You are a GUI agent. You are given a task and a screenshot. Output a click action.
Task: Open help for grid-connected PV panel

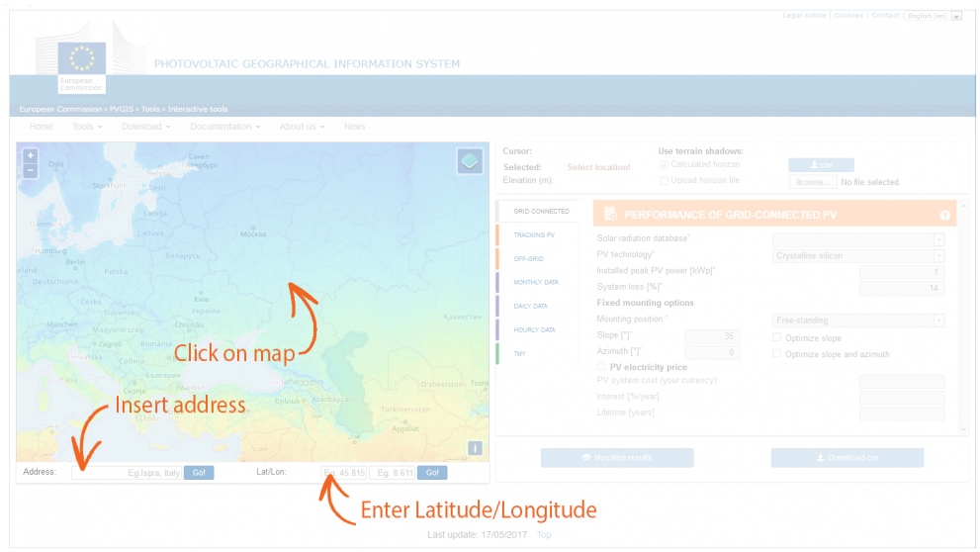click(944, 215)
